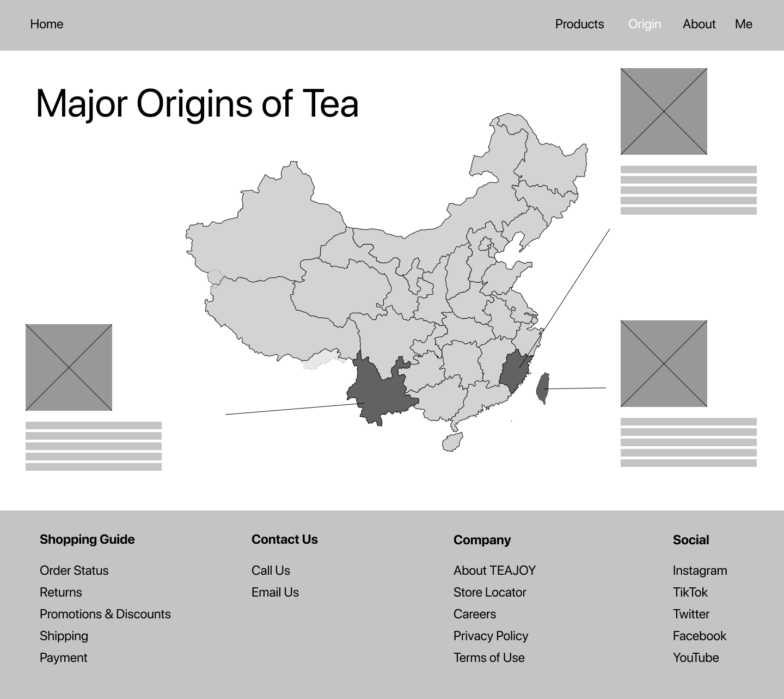Click the top-right image placeholder
784x699 pixels.
664,111
